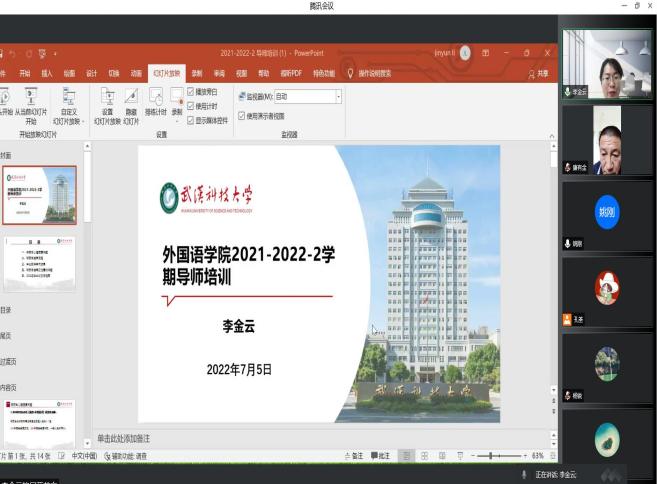The height and width of the screenshot is (484, 657).
Task: Select the blue avatar participant tile
Action: [607, 216]
